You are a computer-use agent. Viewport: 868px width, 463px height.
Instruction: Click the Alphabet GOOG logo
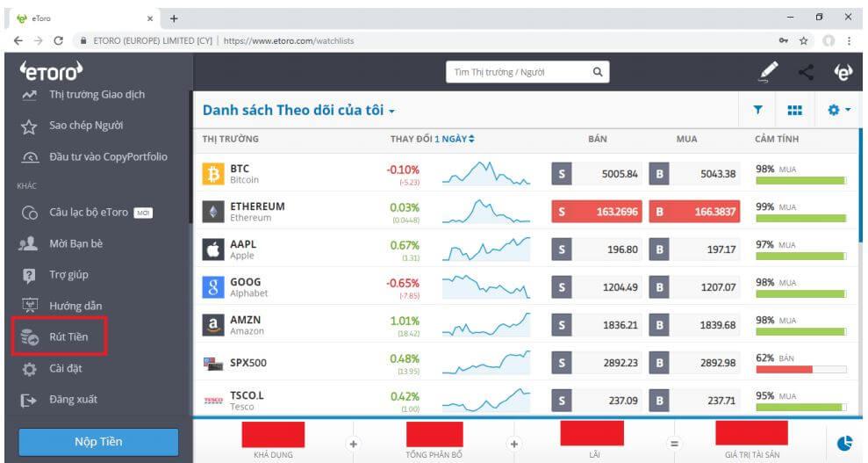coord(213,287)
